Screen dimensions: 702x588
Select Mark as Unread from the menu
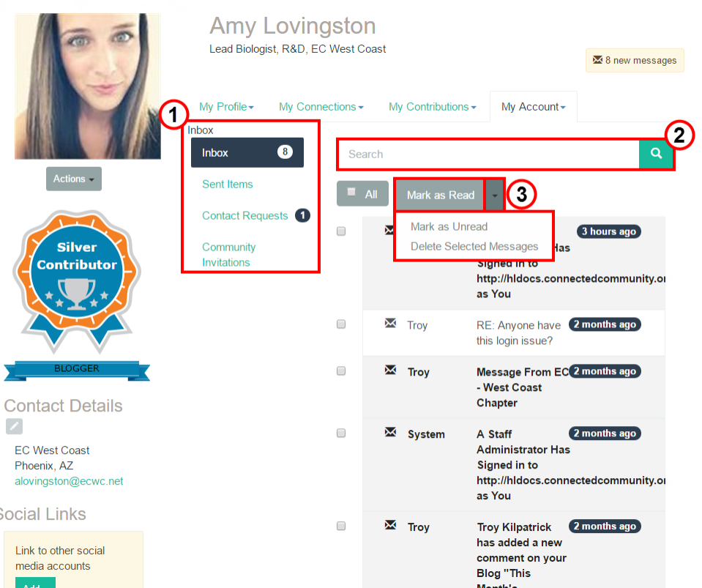[449, 226]
